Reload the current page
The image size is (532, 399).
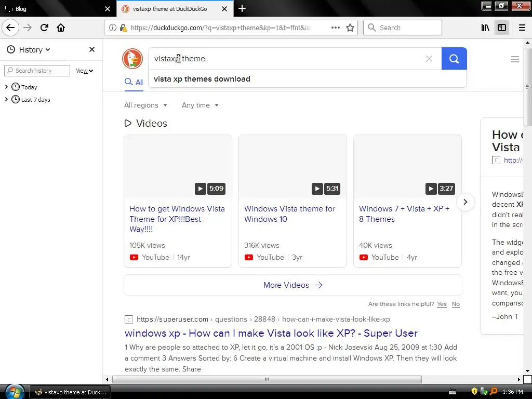(44, 28)
